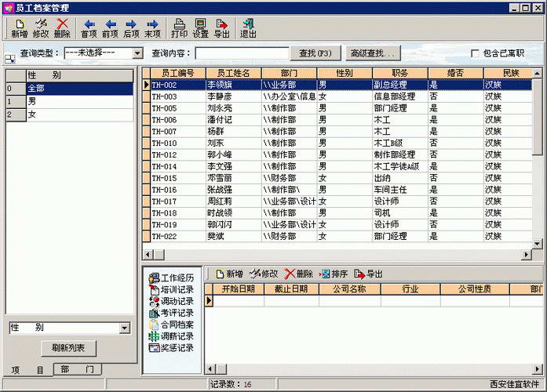Go to first record with 首项
Image resolution: width=547 pixels, height=392 pixels.
click(x=89, y=28)
